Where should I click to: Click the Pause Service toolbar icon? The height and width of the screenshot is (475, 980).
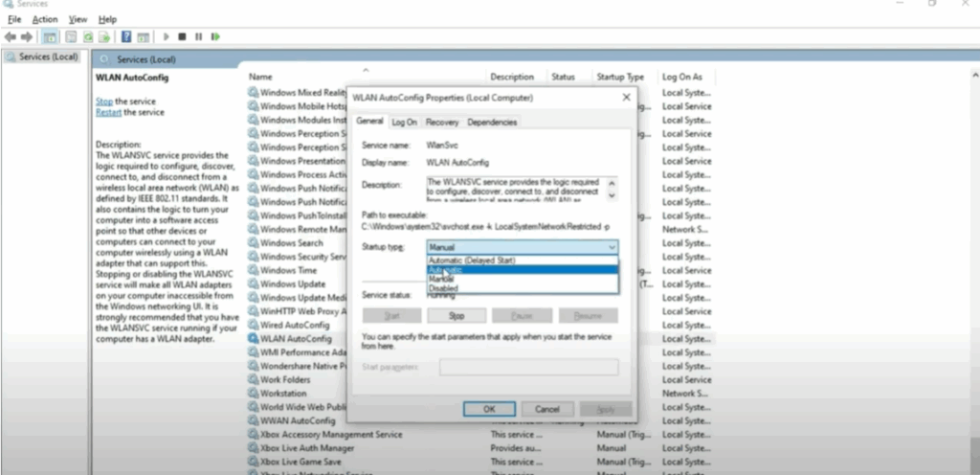click(x=199, y=37)
